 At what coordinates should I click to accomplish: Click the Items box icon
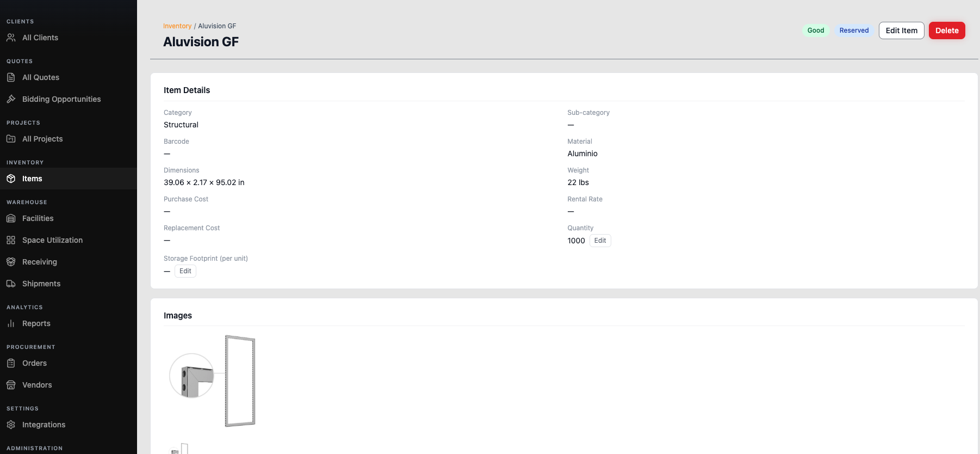click(11, 179)
